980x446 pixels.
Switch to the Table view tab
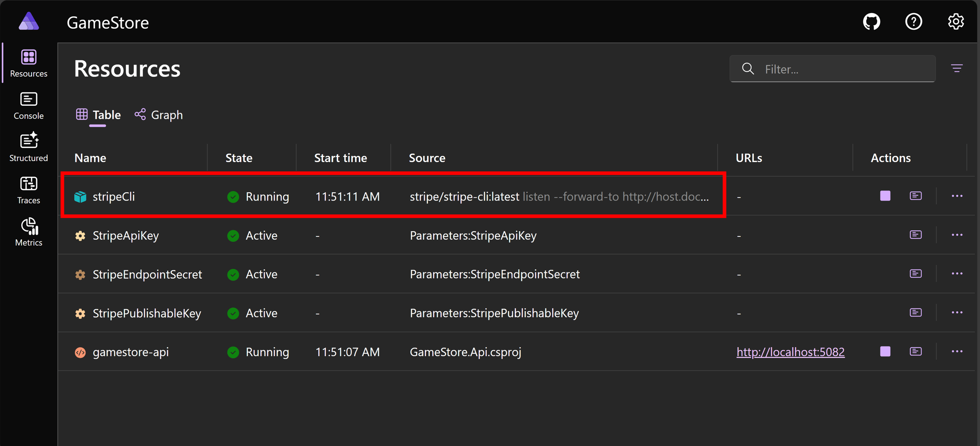tap(98, 115)
